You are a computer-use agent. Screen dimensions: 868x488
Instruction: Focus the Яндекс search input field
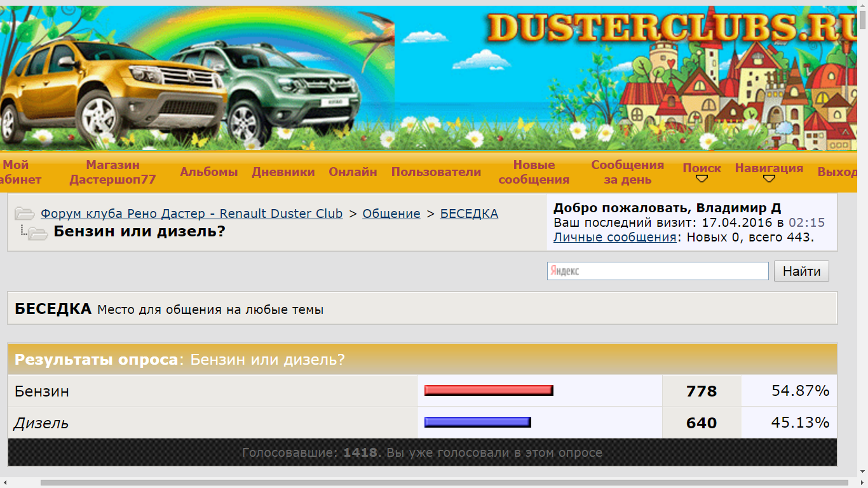click(x=658, y=271)
